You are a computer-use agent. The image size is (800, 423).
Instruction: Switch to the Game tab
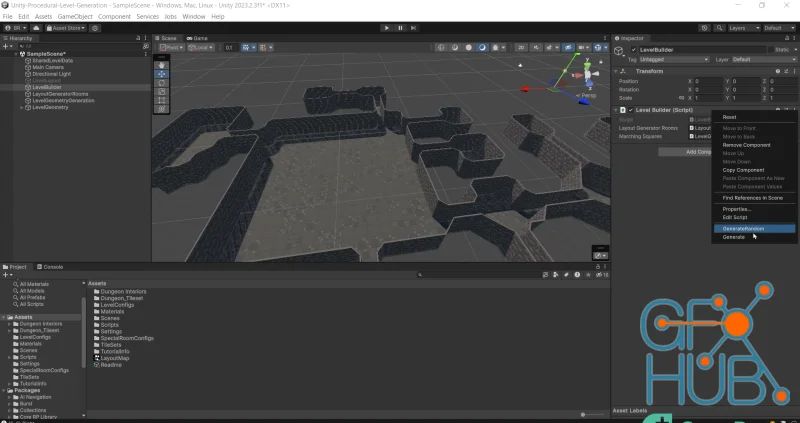(x=196, y=38)
